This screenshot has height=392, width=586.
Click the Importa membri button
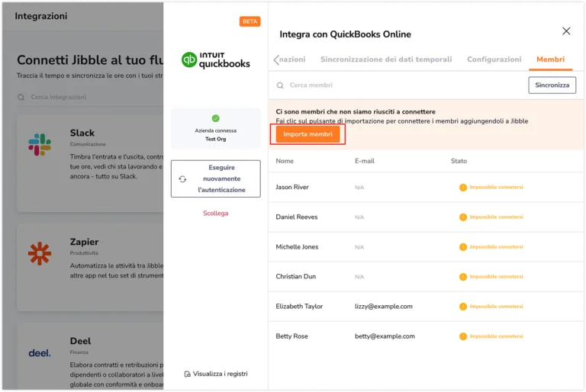click(307, 134)
